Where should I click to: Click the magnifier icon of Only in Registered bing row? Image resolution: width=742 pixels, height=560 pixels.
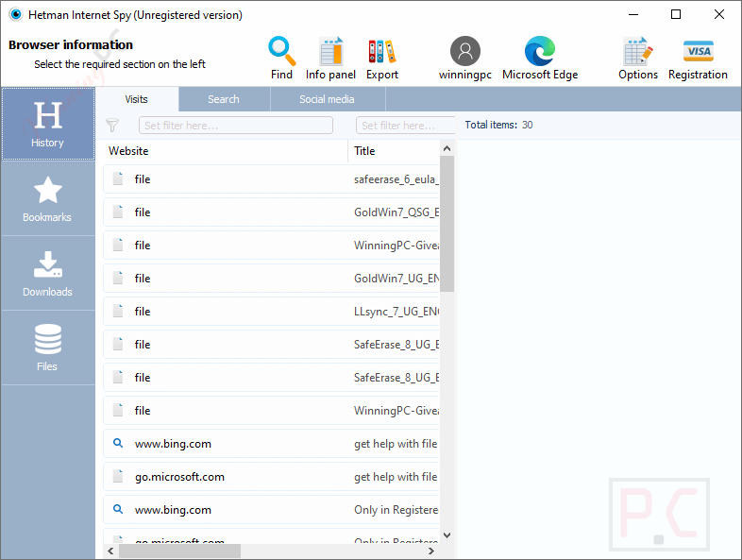[118, 509]
